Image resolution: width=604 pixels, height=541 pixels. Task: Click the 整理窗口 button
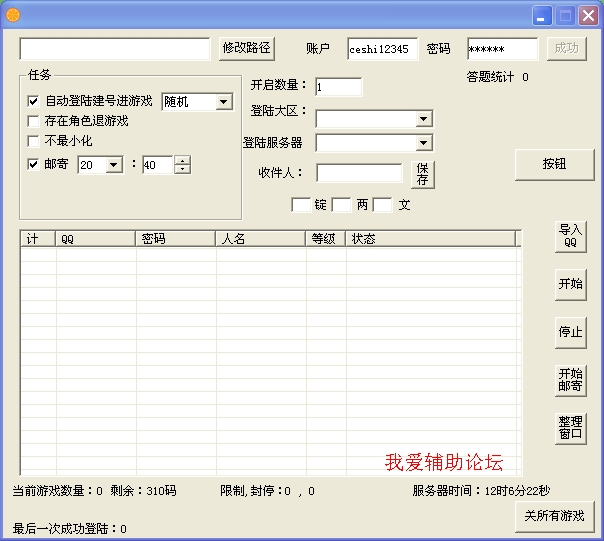click(x=570, y=428)
